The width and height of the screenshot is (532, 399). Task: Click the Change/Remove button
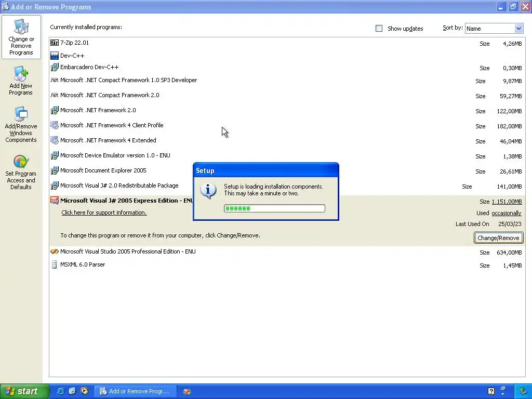[x=498, y=238]
